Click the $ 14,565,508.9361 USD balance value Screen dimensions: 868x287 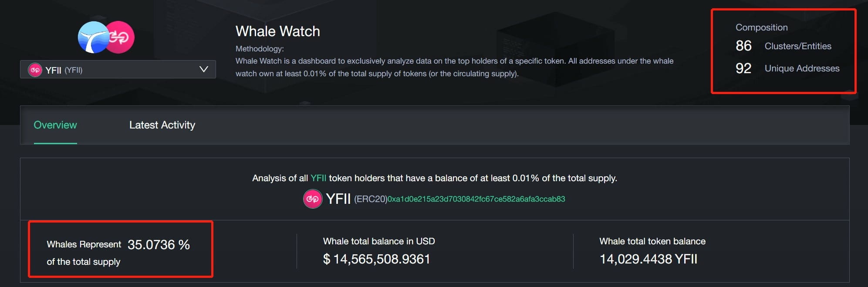click(x=376, y=259)
